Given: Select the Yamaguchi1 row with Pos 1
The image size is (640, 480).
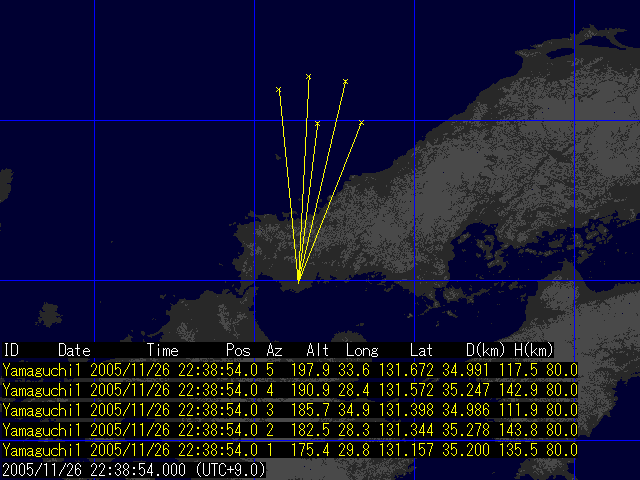Looking at the screenshot, I should pyautogui.click(x=290, y=450).
